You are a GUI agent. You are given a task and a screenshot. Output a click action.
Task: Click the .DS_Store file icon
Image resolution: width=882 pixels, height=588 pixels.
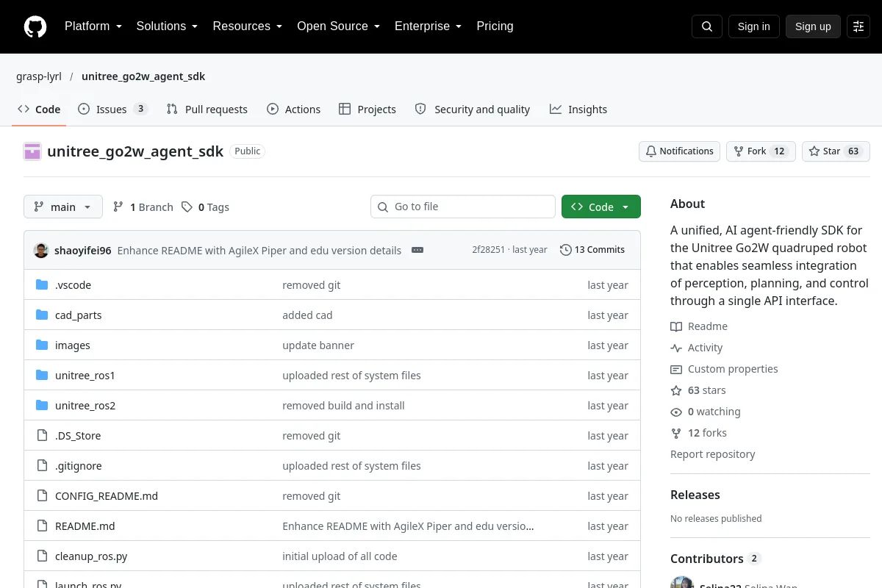[42, 436]
